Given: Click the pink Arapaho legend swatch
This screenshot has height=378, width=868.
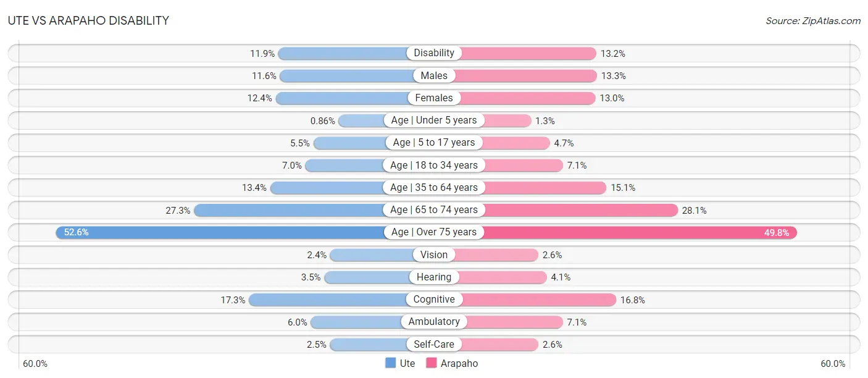Looking at the screenshot, I should [432, 363].
